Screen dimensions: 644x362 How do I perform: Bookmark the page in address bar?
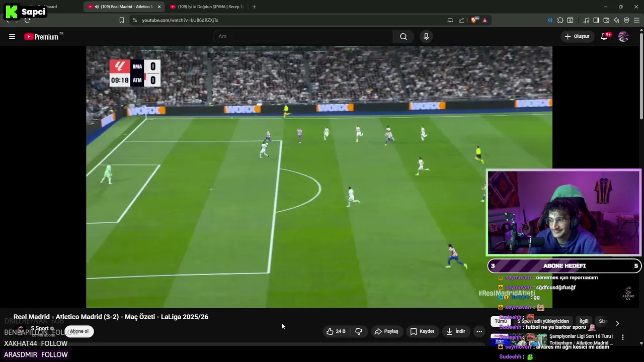coord(122,20)
